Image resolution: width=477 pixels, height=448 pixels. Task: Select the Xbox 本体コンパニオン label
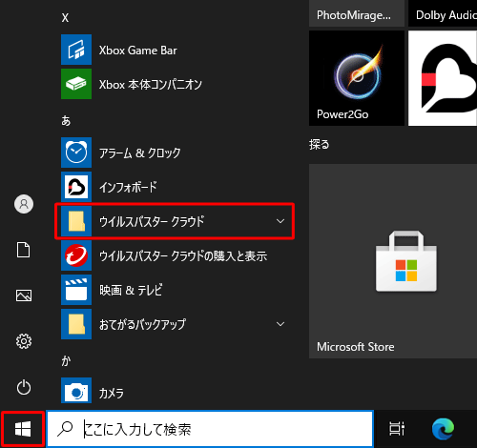151,85
